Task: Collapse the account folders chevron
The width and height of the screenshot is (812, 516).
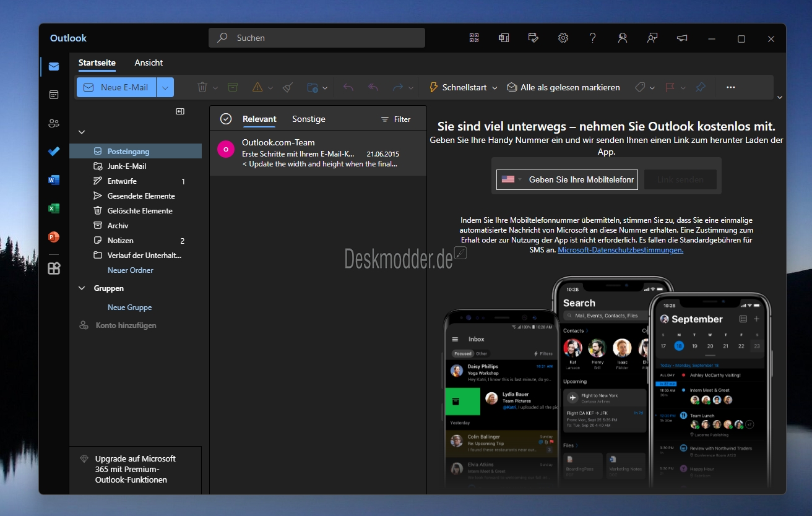Action: click(82, 132)
